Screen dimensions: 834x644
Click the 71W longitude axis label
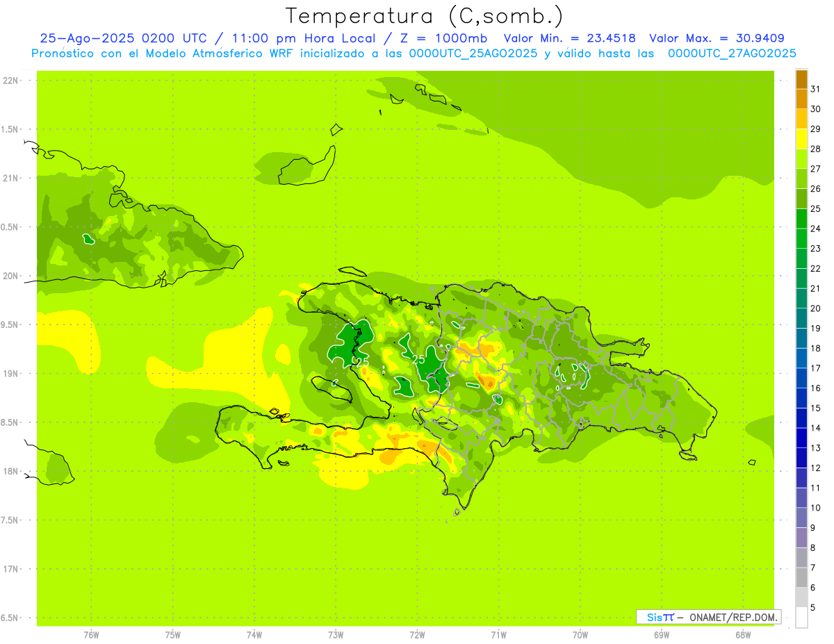pos(498,635)
